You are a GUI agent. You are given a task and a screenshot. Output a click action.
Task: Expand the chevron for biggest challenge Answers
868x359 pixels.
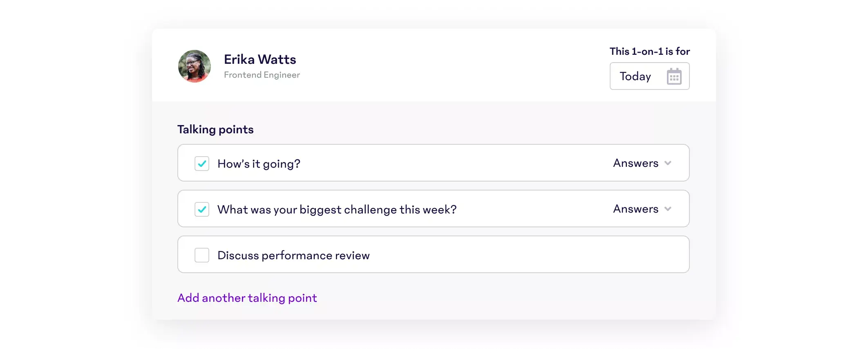point(668,209)
